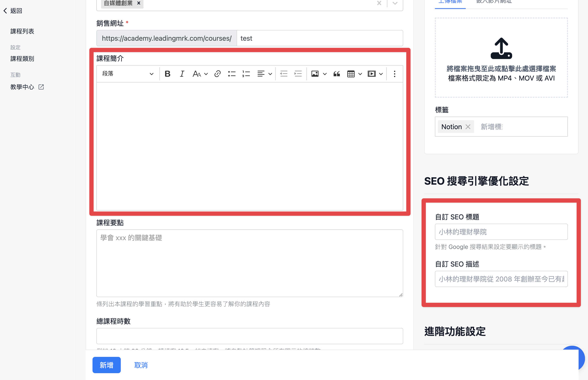588x380 pixels.
Task: Create a numbered list
Action: pos(246,74)
